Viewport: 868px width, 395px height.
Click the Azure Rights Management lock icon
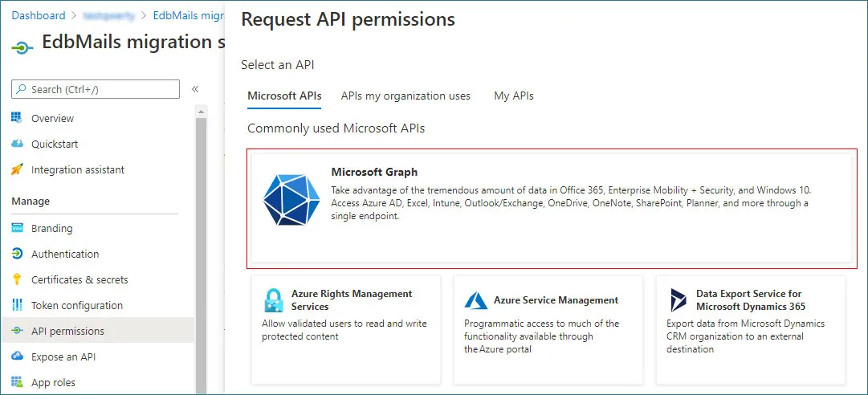(274, 300)
